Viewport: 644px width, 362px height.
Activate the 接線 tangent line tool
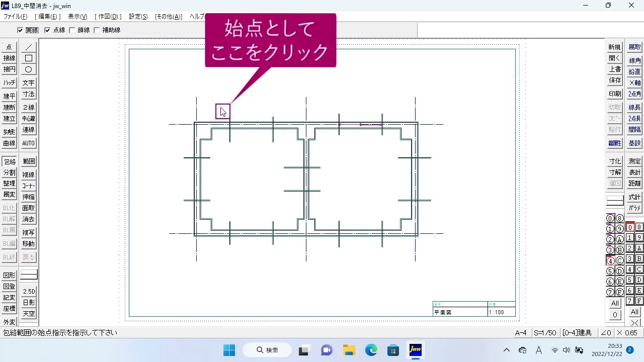click(x=9, y=58)
